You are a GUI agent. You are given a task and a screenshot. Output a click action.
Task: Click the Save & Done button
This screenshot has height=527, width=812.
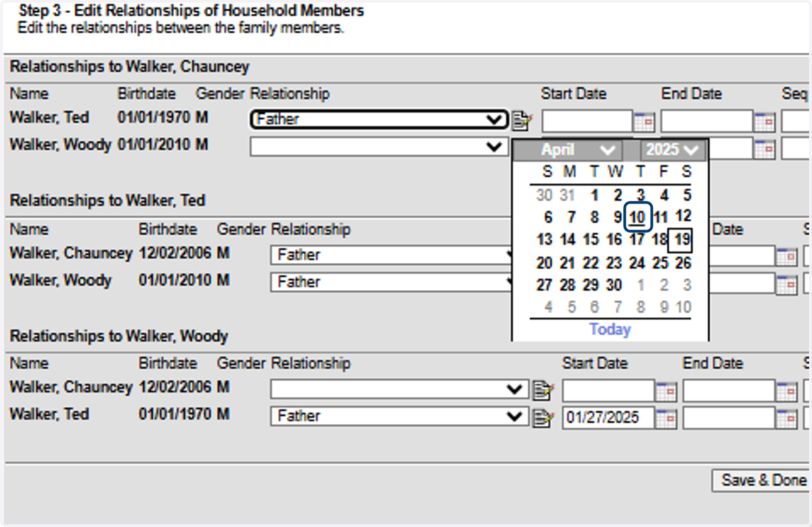762,480
